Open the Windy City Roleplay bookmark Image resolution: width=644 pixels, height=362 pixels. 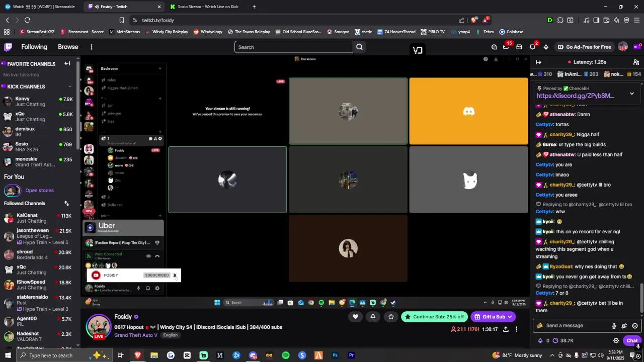[167, 32]
